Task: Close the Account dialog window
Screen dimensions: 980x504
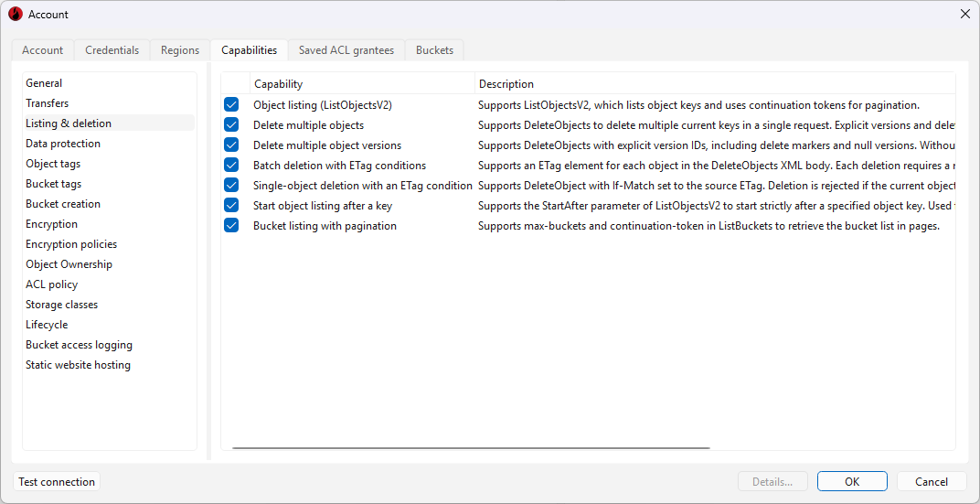Action: pos(965,15)
